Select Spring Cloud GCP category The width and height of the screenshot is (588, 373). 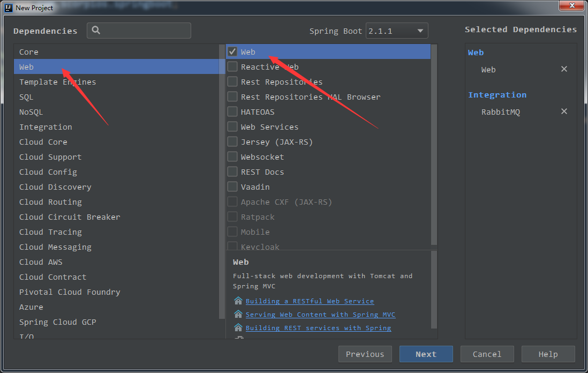117,322
